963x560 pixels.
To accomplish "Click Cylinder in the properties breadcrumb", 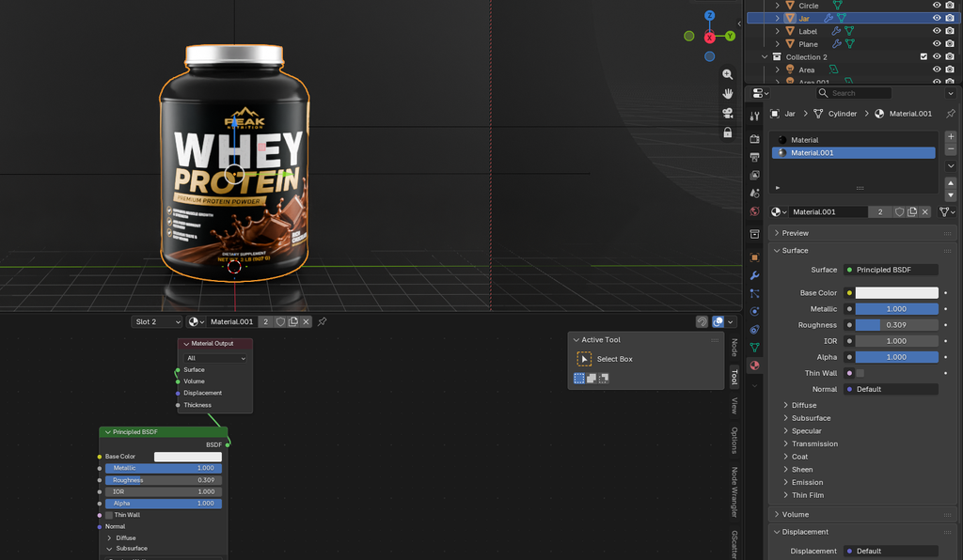I will (x=842, y=114).
